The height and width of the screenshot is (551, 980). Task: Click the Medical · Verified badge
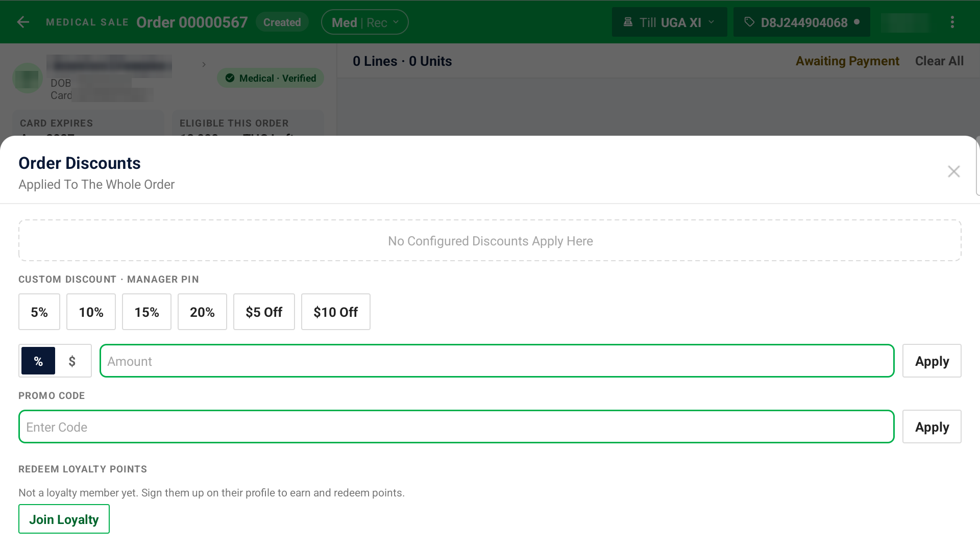point(271,78)
